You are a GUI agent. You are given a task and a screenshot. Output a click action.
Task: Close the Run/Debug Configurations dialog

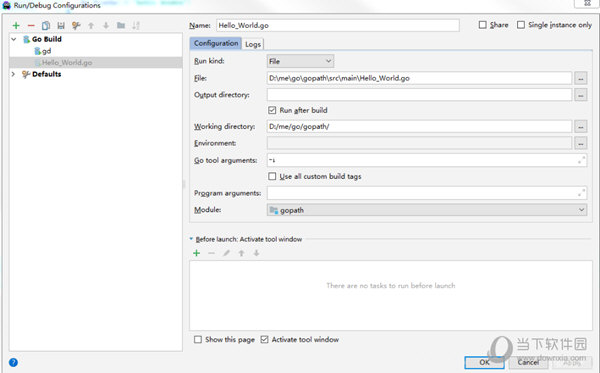[x=587, y=3]
